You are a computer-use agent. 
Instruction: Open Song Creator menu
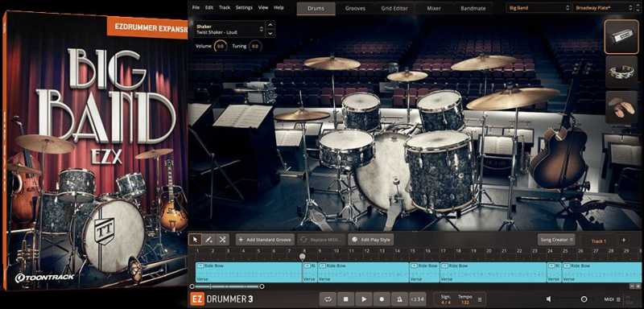coord(556,239)
